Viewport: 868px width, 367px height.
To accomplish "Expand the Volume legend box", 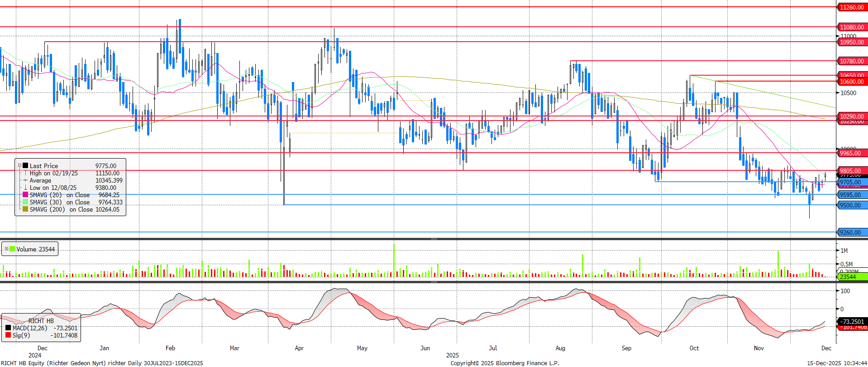I will (x=6, y=249).
